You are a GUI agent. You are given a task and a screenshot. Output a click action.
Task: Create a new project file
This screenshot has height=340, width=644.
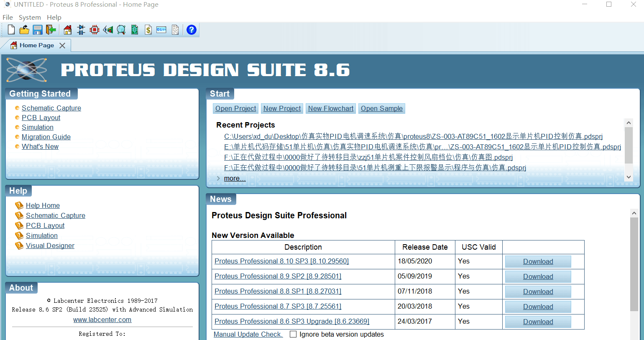click(11, 30)
